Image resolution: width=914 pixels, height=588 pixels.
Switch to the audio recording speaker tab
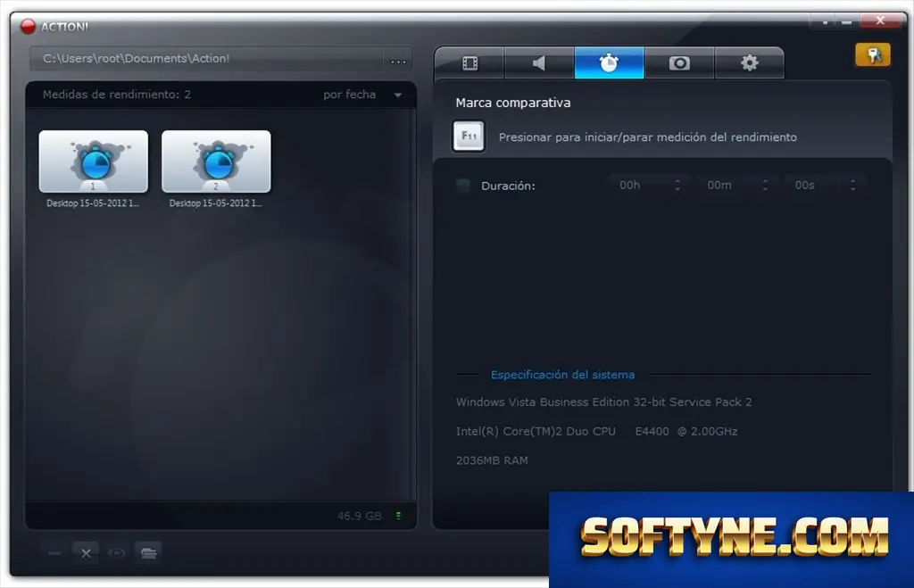click(539, 63)
